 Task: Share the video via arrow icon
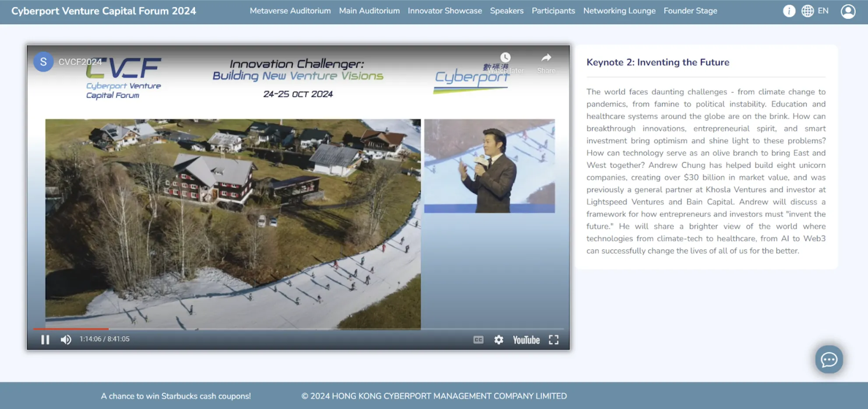(x=546, y=57)
